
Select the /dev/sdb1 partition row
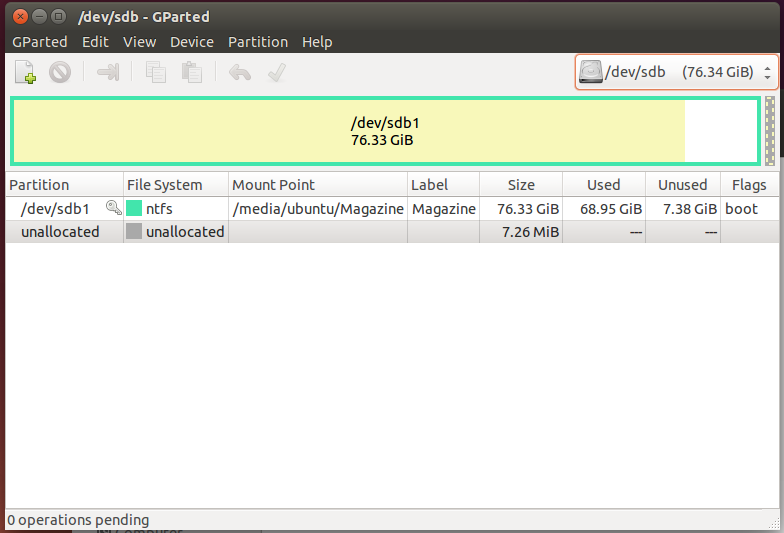coord(392,208)
